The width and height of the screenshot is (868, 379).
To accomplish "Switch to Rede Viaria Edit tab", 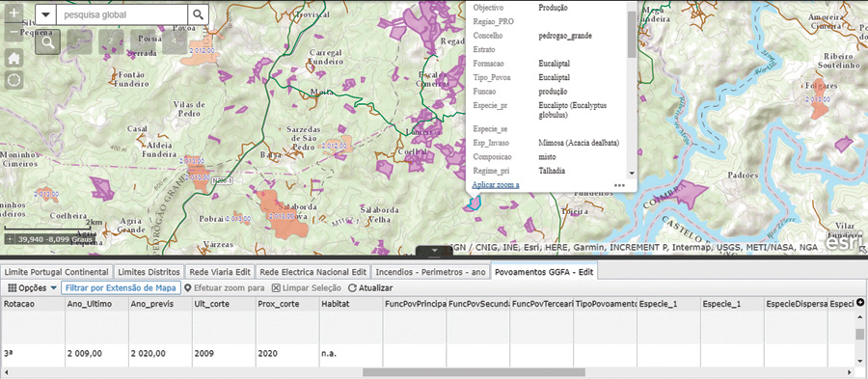I will coord(220,272).
